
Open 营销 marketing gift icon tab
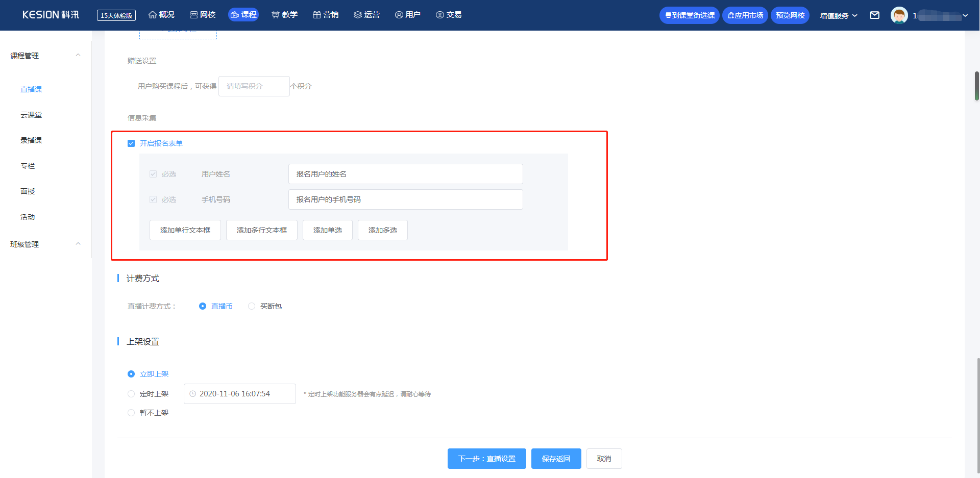[326, 15]
